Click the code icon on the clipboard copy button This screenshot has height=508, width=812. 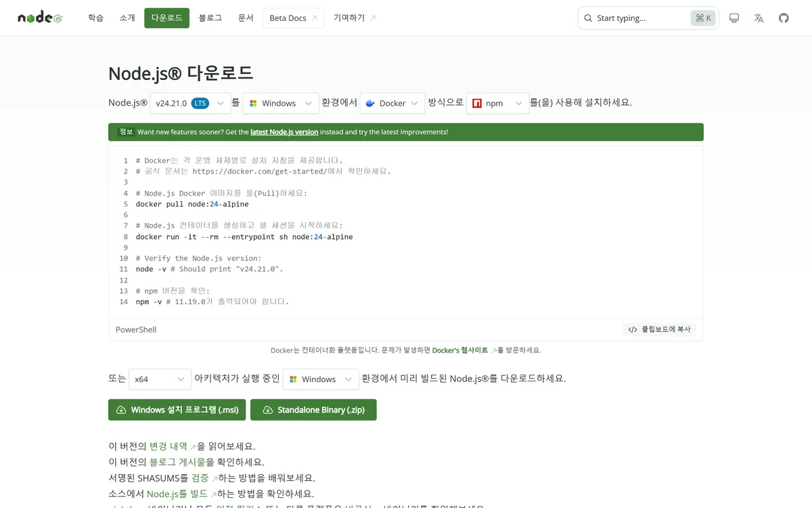633,330
